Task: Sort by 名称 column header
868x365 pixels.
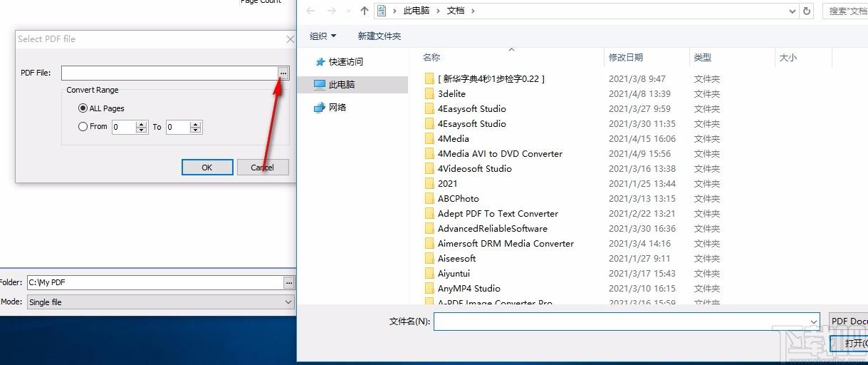Action: point(432,57)
